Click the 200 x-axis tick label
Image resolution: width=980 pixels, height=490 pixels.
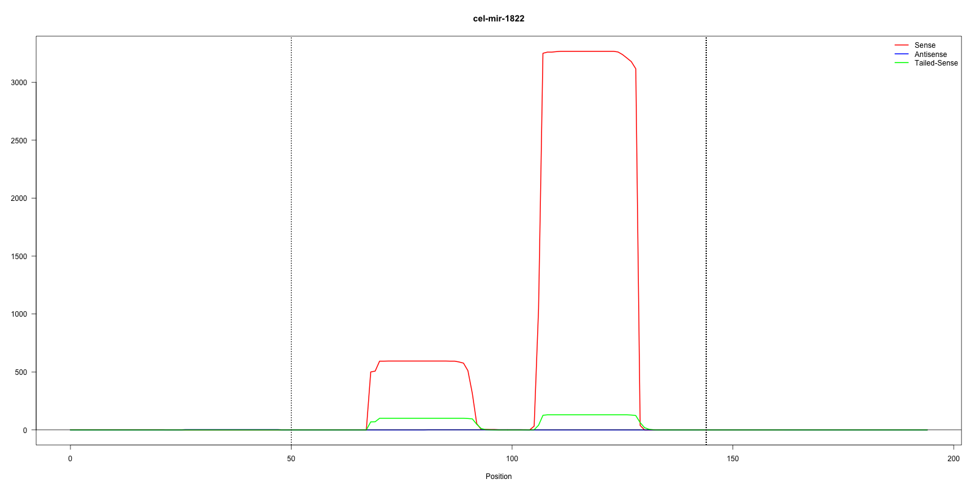[x=954, y=459]
